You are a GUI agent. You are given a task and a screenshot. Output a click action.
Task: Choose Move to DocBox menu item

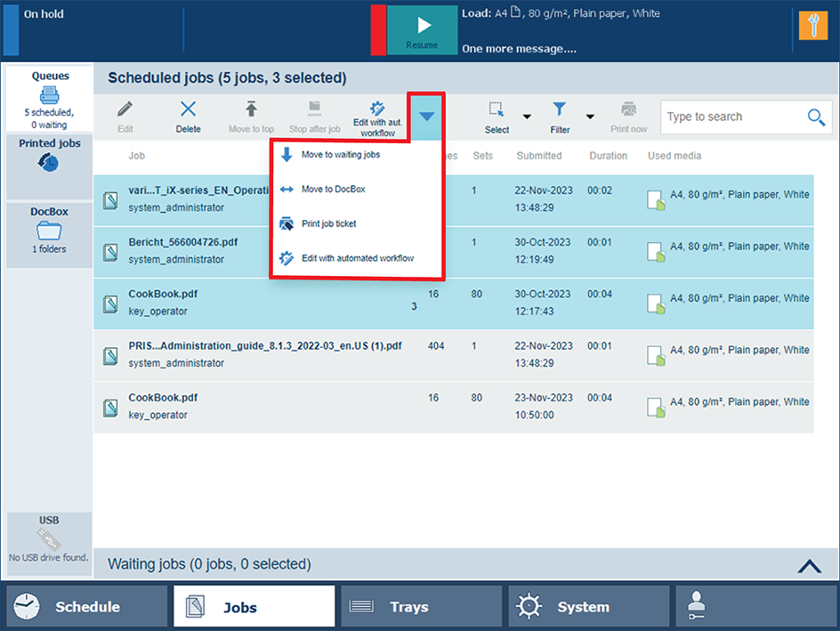(x=333, y=189)
